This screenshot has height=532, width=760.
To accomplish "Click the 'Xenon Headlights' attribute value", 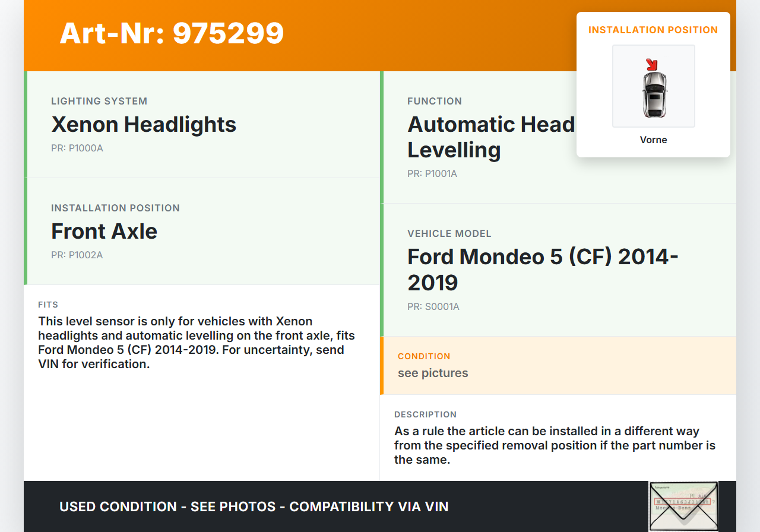I will 144,125.
